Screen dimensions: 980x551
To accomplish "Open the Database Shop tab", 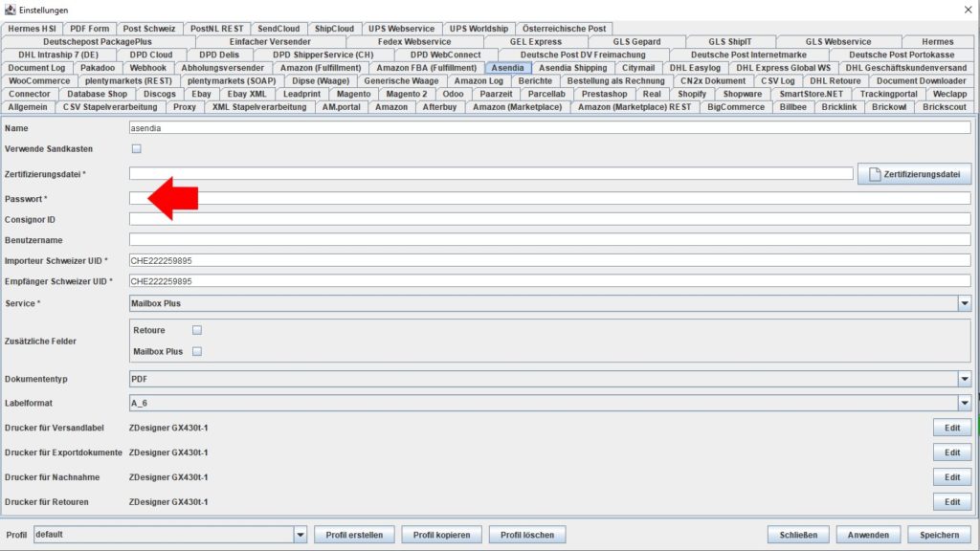I will click(x=97, y=94).
